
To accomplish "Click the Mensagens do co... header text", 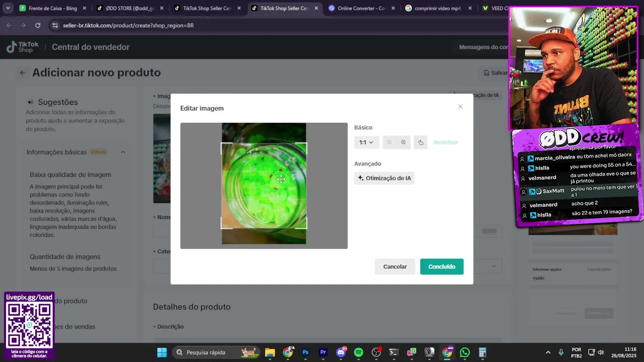I will coord(483,47).
